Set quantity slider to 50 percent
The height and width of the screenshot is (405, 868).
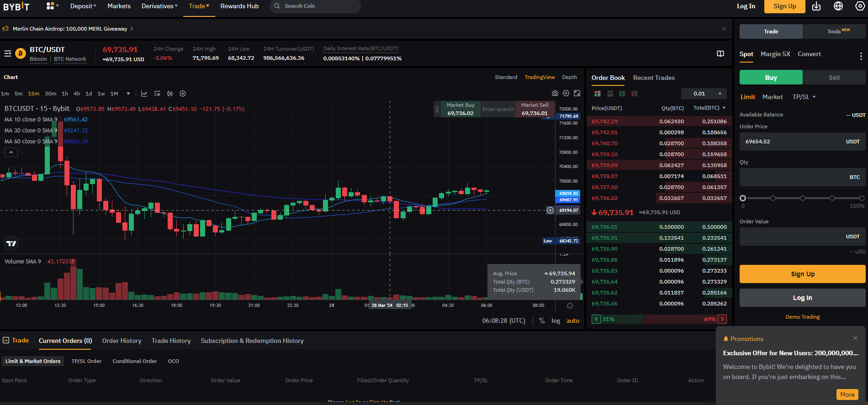[803, 198]
